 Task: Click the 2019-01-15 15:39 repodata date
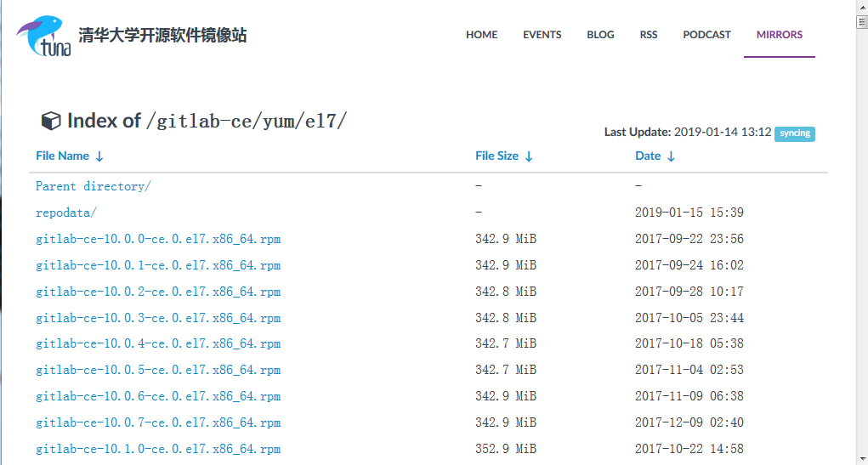pyautogui.click(x=689, y=213)
